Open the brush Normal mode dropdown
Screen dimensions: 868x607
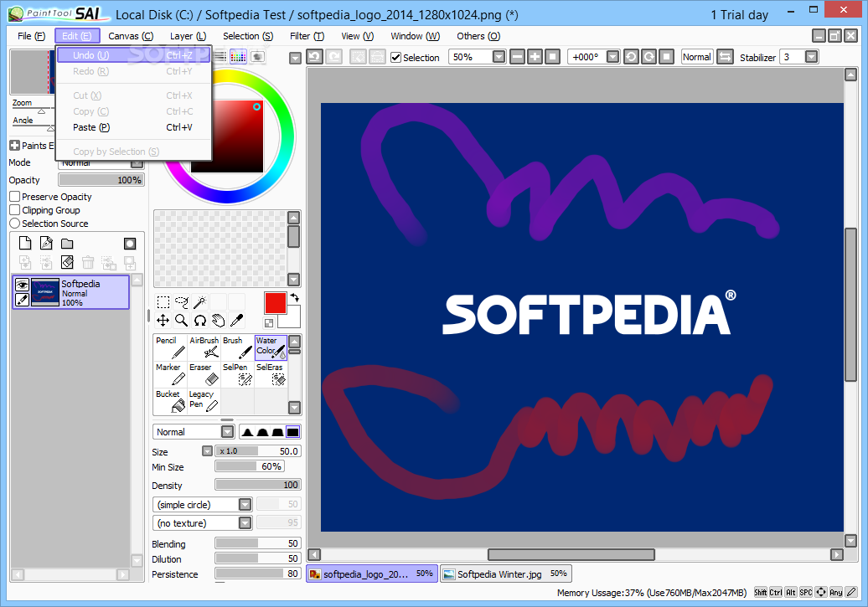click(228, 432)
